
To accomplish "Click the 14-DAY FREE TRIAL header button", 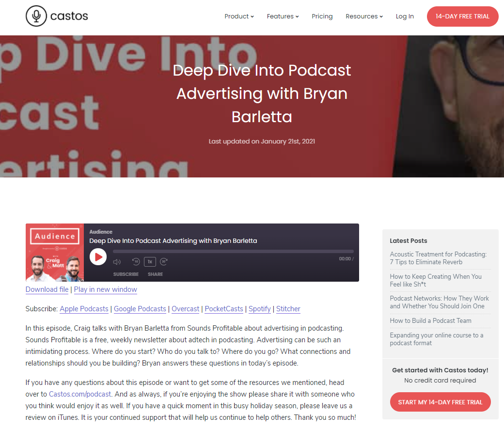I will 462,16.
